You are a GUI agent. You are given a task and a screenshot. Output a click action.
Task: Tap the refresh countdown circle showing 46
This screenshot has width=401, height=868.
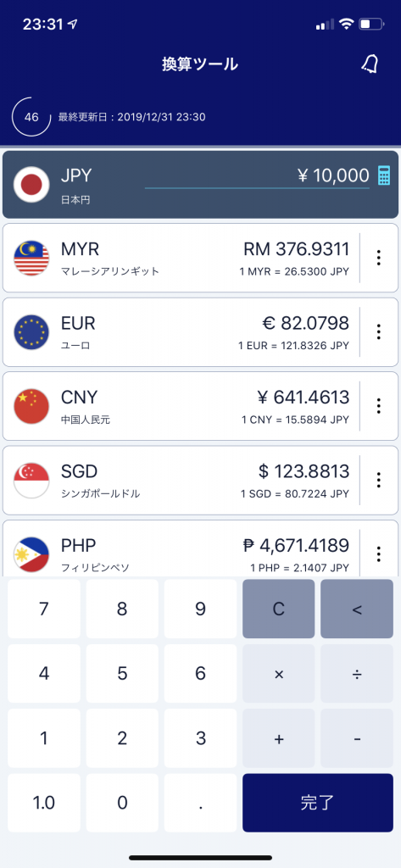coord(31,117)
